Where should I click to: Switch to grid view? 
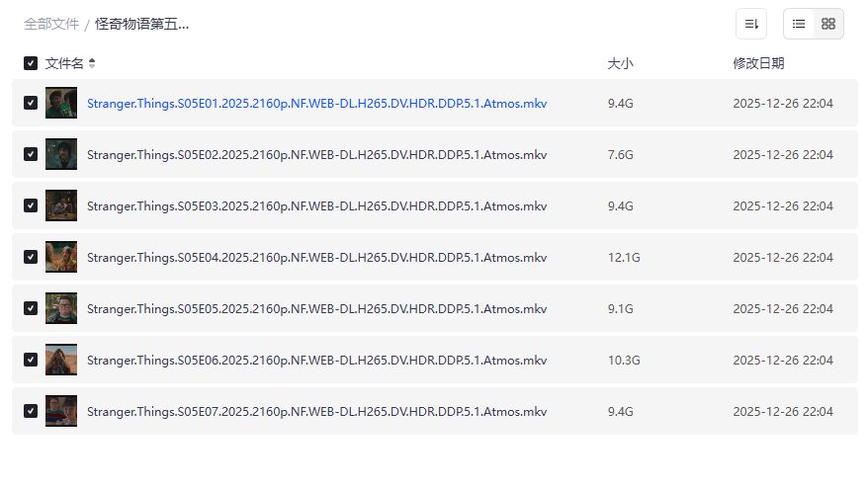[828, 24]
